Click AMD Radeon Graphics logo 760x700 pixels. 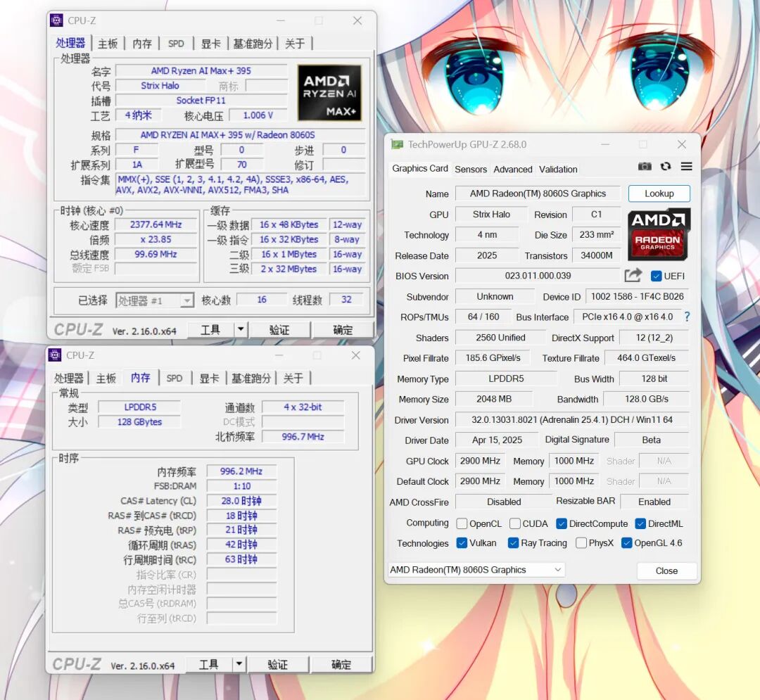click(658, 234)
